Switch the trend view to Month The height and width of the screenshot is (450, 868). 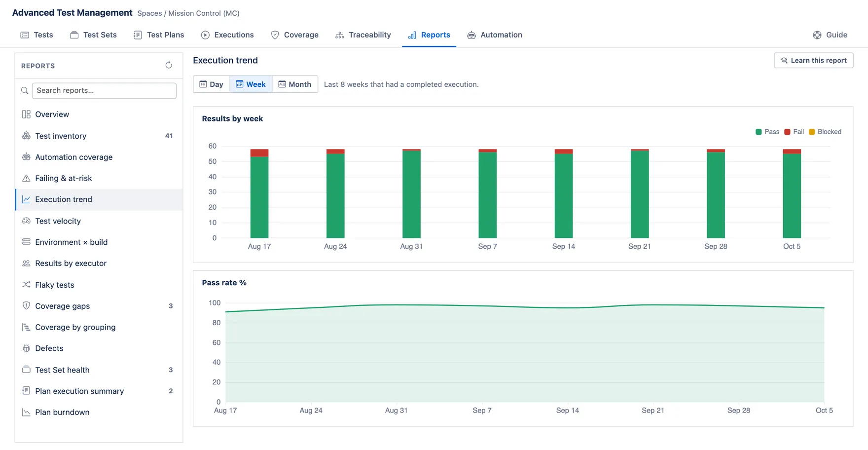[x=295, y=84]
